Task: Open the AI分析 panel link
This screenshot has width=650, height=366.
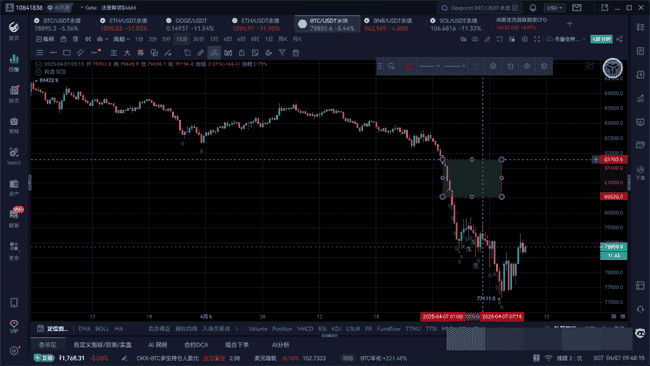Action: tap(281, 344)
